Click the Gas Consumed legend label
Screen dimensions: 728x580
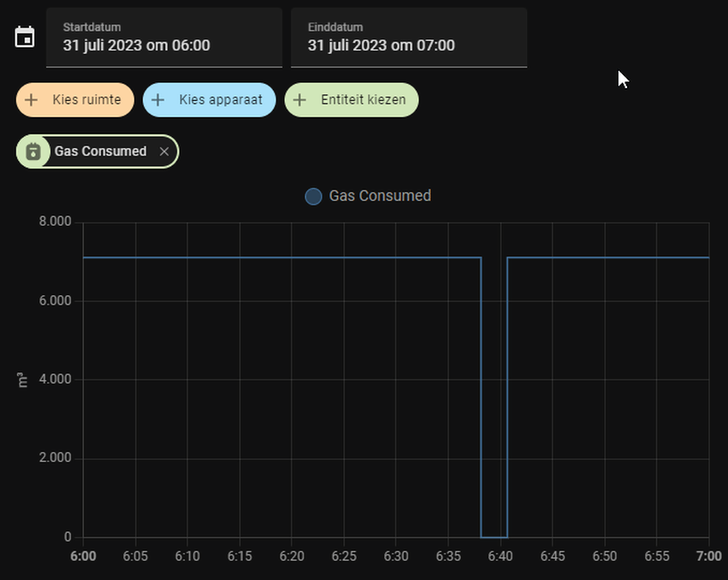click(380, 196)
